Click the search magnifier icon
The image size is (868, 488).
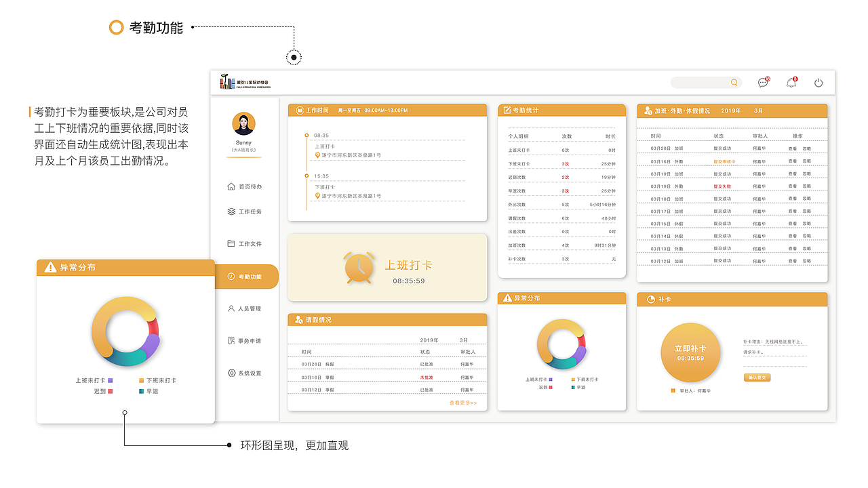[734, 82]
